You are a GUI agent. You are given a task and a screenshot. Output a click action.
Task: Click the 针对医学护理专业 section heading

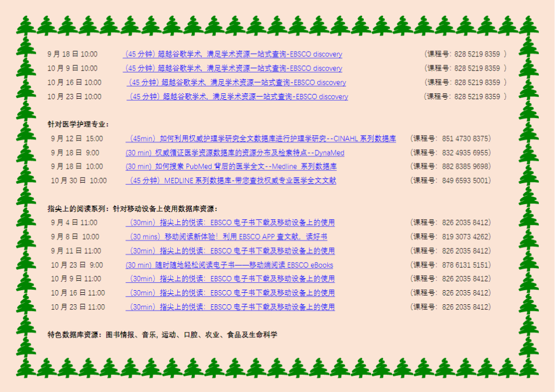pyautogui.click(x=78, y=124)
